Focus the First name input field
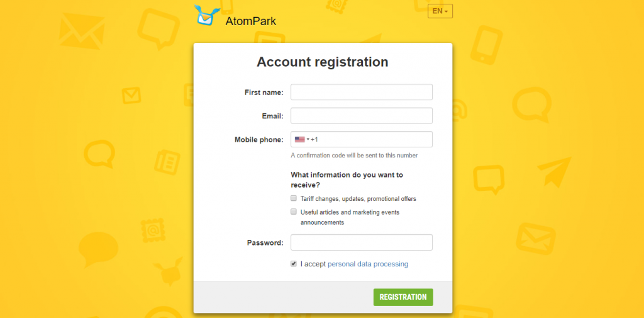Screen dimensions: 644x318 pos(362,92)
